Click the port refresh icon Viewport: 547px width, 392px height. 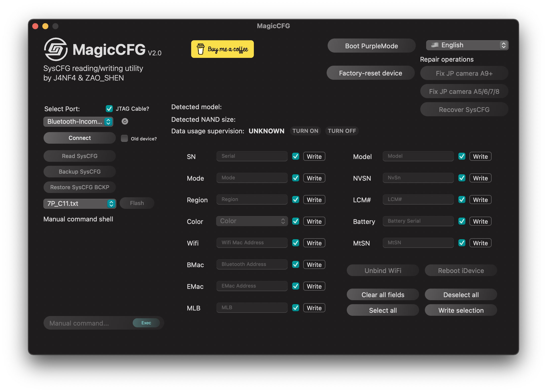125,122
